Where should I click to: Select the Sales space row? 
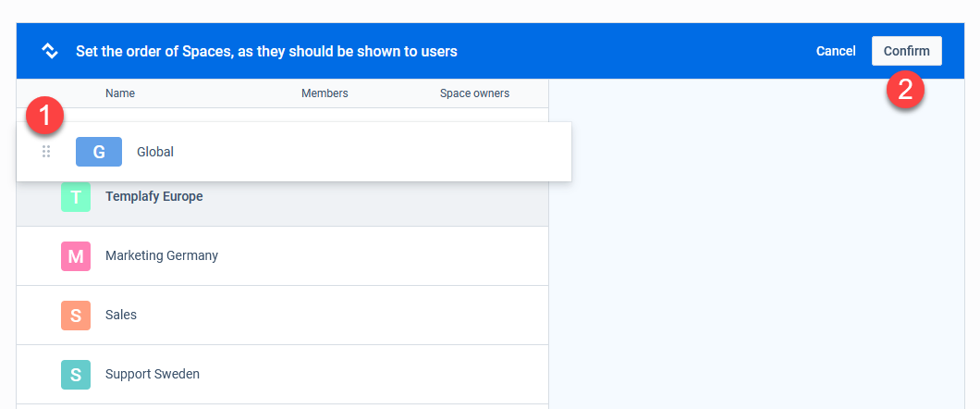[x=283, y=316]
